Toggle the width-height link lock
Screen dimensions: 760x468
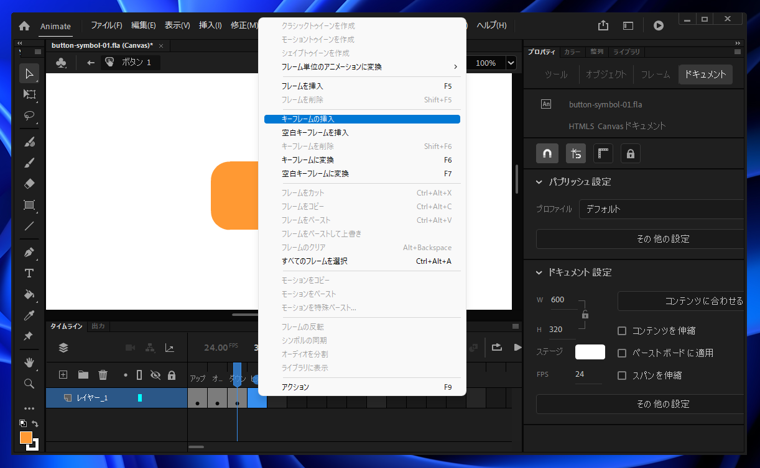[x=585, y=314]
